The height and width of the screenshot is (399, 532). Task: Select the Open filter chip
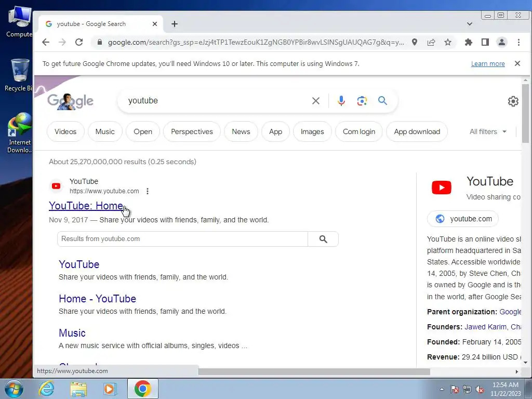[143, 131]
